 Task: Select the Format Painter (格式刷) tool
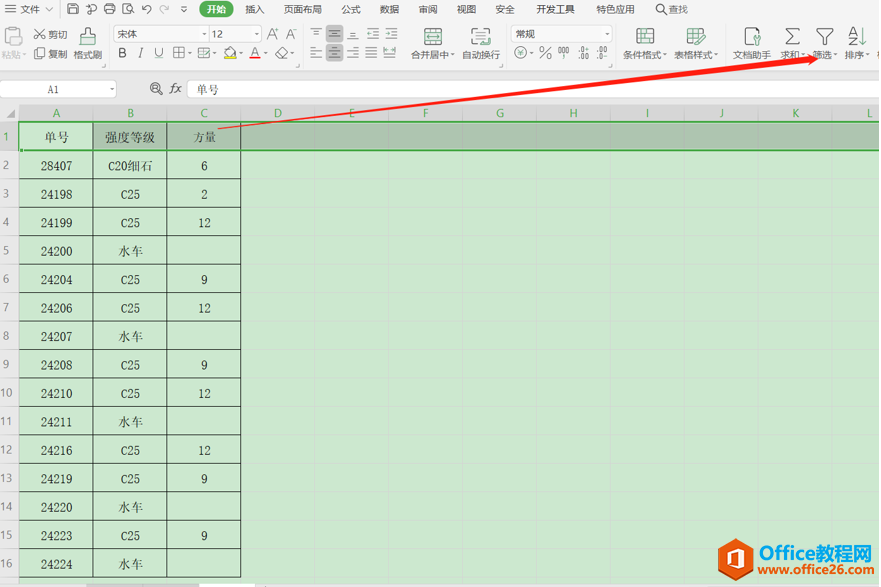(x=88, y=43)
